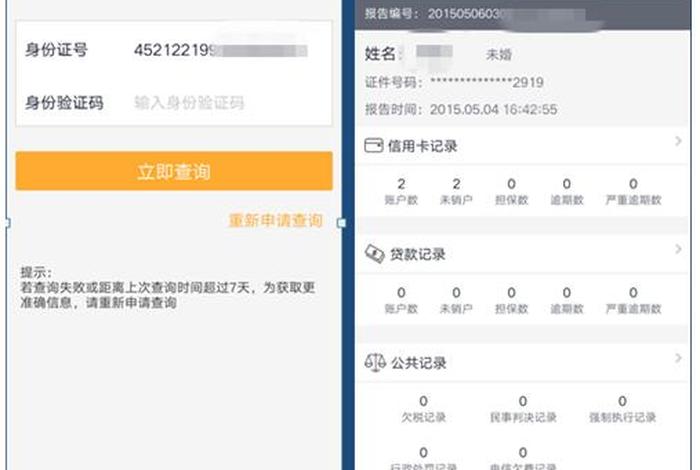This screenshot has height=470, width=700.
Task: Select 账户数 count under 信用卡记录
Action: point(401,191)
